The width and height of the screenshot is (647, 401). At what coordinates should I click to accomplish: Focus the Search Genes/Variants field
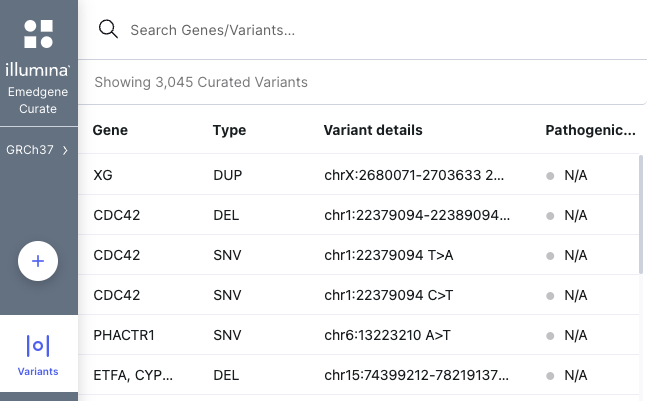[371, 30]
